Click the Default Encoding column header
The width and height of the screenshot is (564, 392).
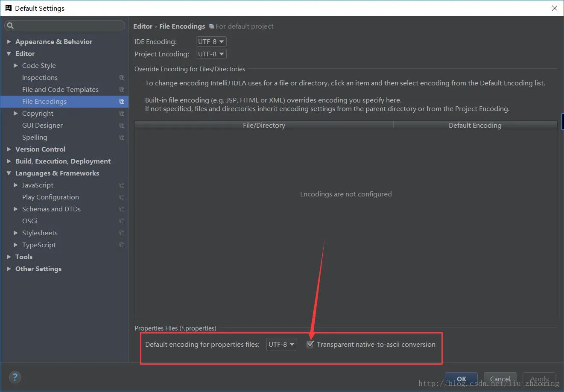coord(475,126)
